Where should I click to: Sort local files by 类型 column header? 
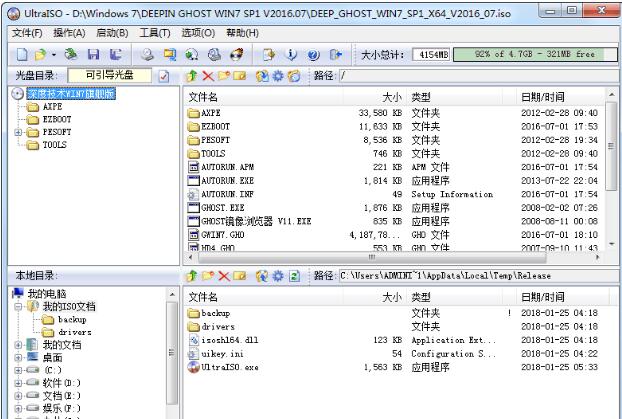click(454, 297)
